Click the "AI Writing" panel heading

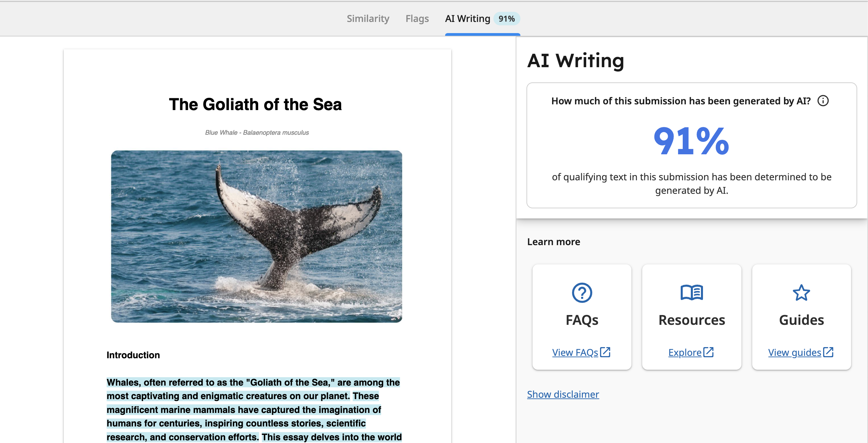tap(575, 61)
